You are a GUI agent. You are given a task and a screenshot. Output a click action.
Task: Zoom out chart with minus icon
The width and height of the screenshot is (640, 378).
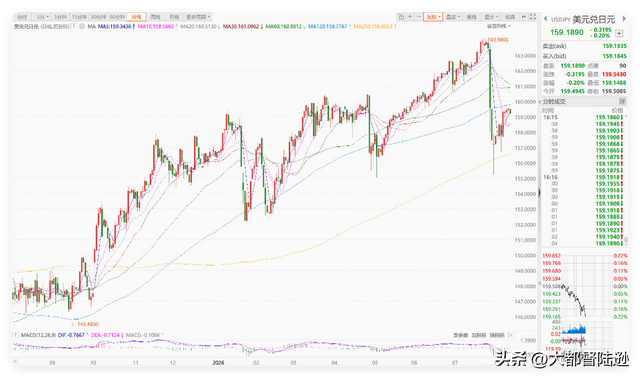419,17
